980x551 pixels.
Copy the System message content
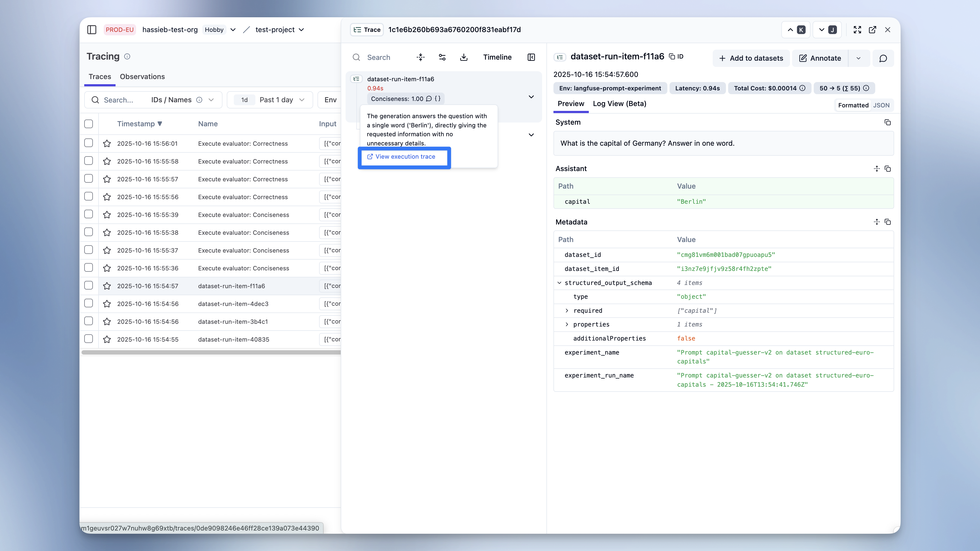click(887, 123)
